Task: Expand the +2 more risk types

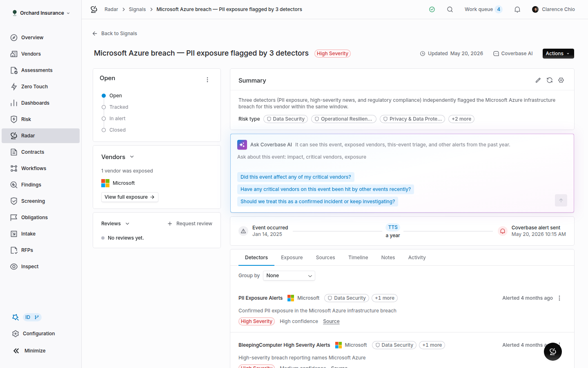Action: [x=461, y=119]
